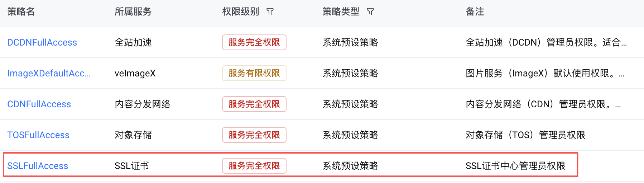644x183 pixels.
Task: Open filter icon beside 策略类型
Action: [370, 12]
